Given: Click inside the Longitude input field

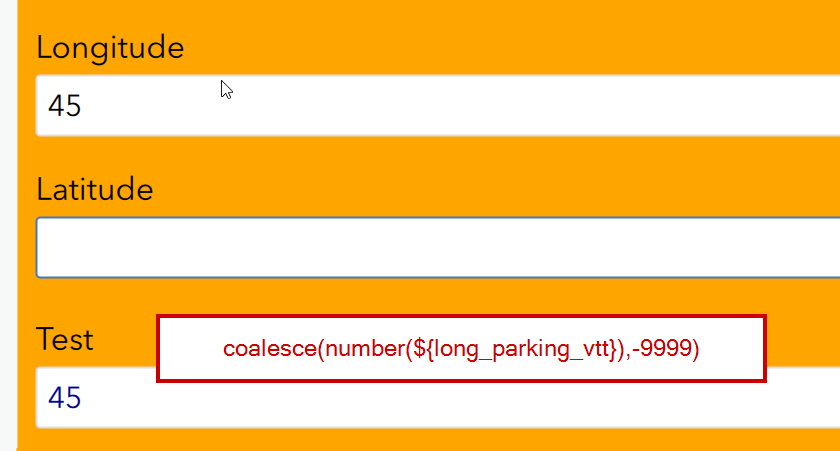Looking at the screenshot, I should click(x=438, y=106).
